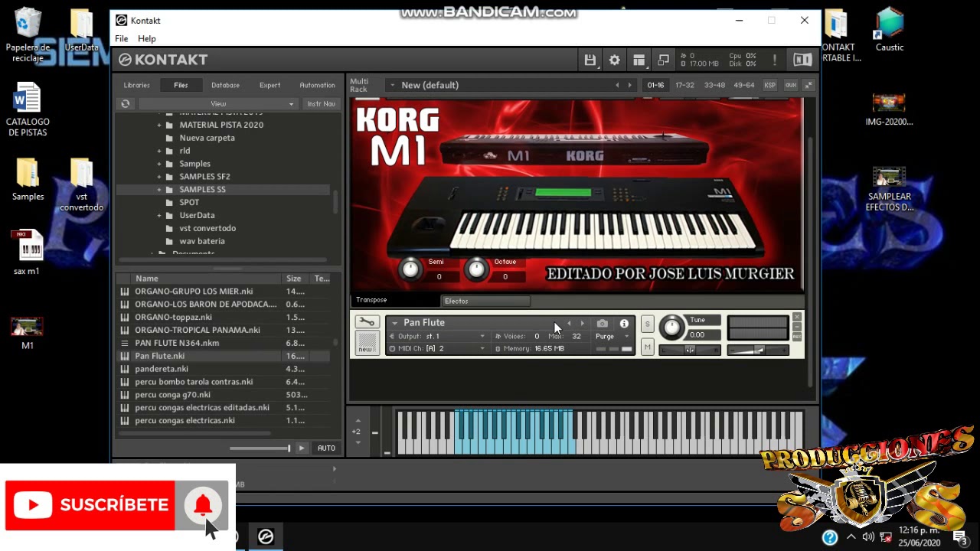Select the Transpose tab on instrument
980x551 pixels.
coord(396,300)
